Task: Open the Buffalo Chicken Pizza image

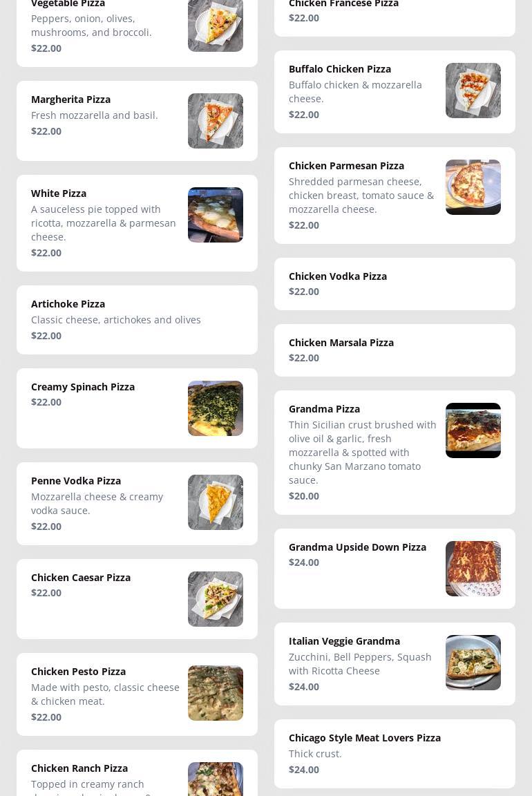Action: (473, 91)
